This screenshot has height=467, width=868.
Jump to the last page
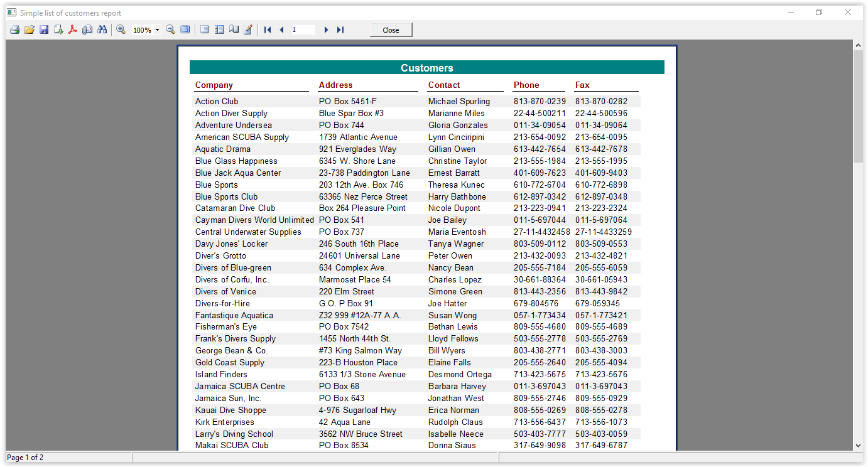click(x=340, y=30)
